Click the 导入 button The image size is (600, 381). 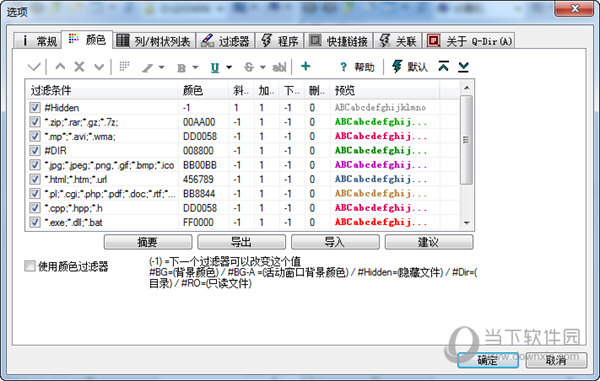coord(335,242)
